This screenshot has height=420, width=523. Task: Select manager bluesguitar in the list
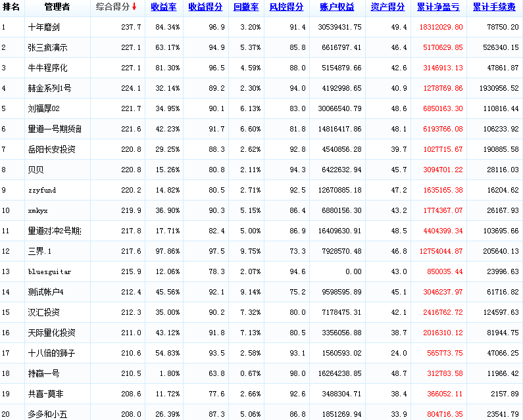(x=49, y=271)
